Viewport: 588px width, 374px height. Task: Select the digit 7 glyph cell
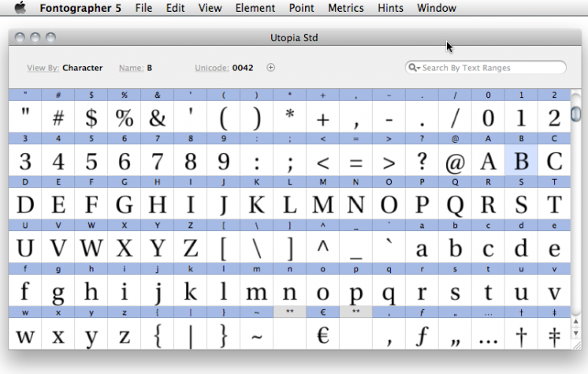point(158,160)
